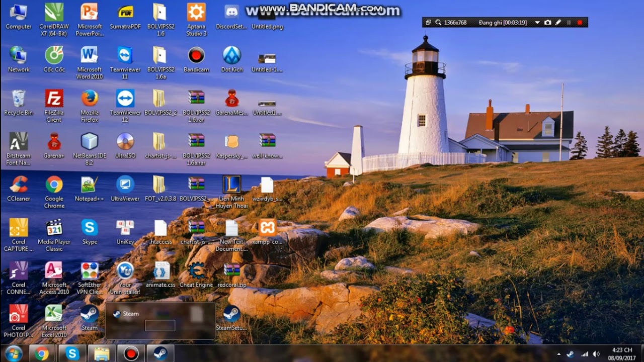This screenshot has height=362, width=644.
Task: Open the FOT_v2.0.3.8 folder
Action: pyautogui.click(x=160, y=189)
